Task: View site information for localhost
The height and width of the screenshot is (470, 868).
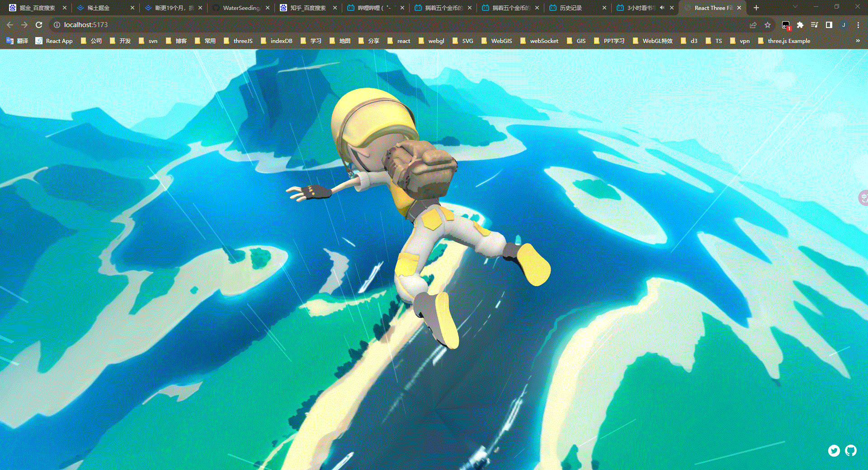Action: pos(57,25)
